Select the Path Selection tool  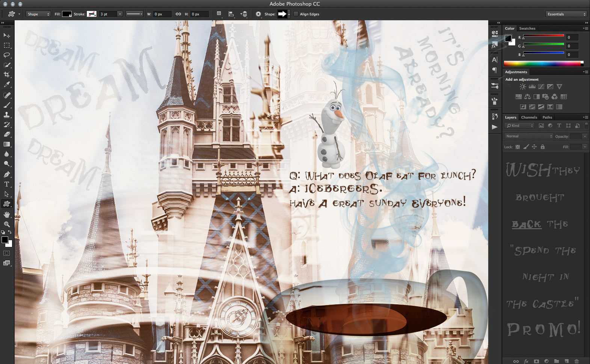(x=7, y=194)
